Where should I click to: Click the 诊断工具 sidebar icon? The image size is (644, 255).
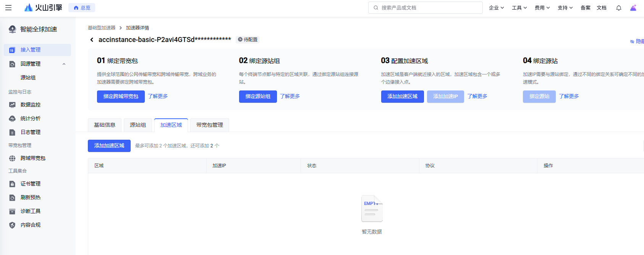point(12,211)
